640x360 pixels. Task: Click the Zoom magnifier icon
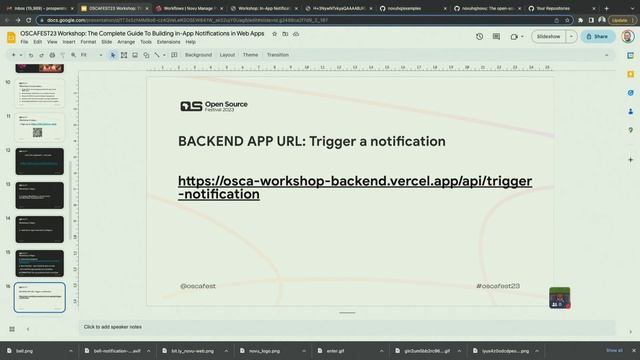click(x=73, y=55)
